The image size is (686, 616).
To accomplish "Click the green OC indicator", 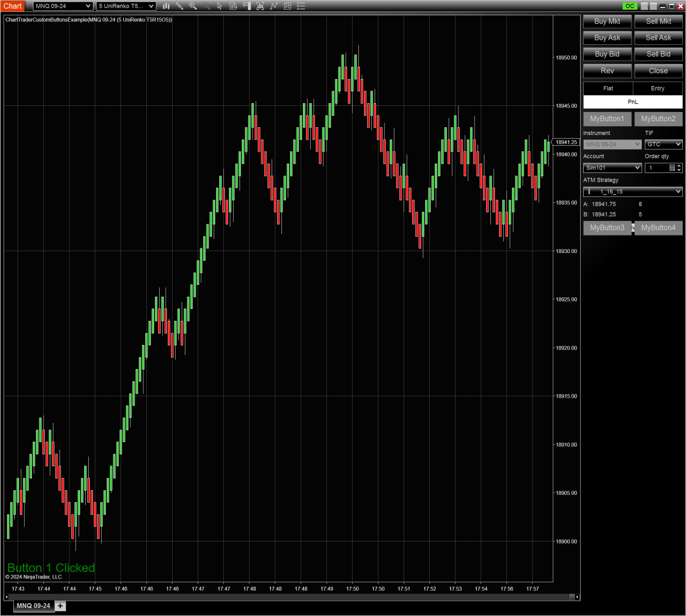I will click(x=630, y=6).
